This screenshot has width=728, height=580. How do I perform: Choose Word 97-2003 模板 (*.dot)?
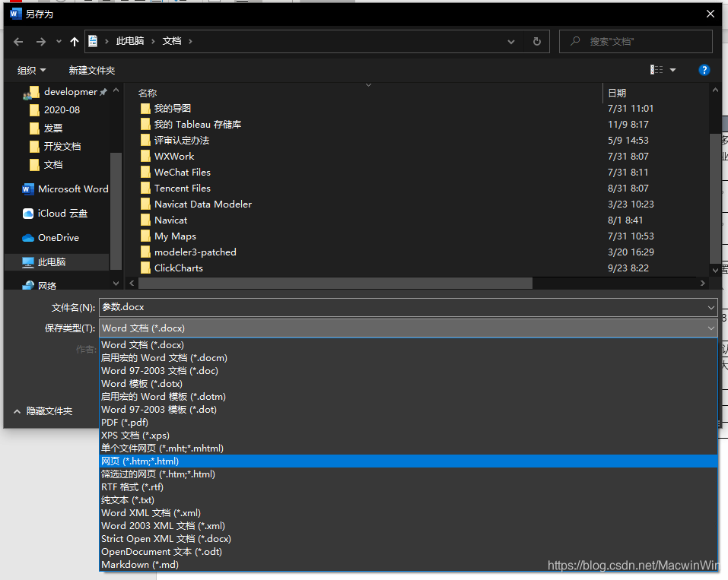[x=409, y=410]
